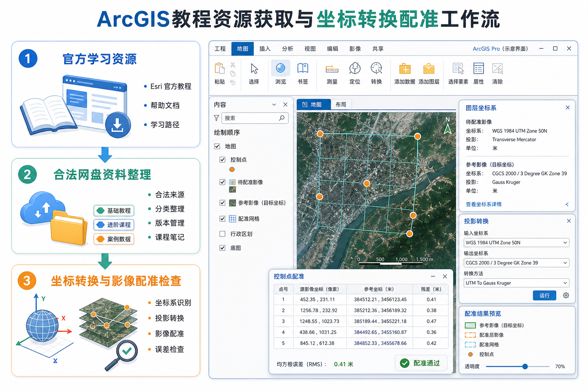Select the 地图 view tab above the map

tap(314, 105)
